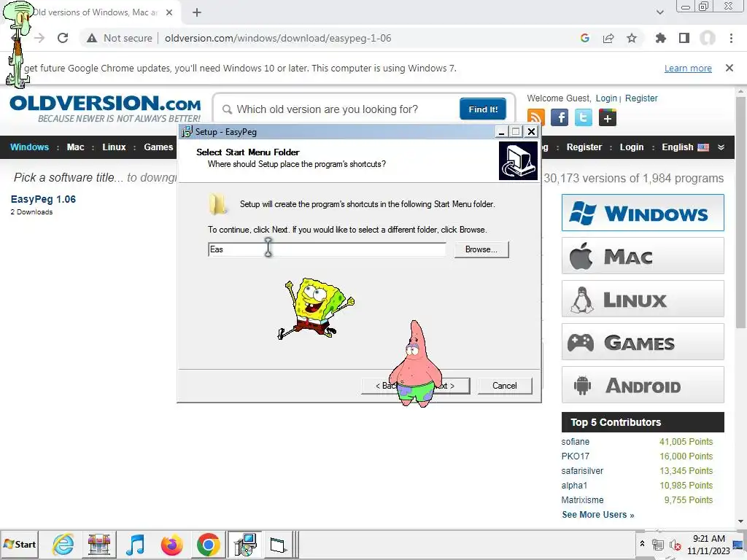Expand the English language dropdown
The width and height of the screenshot is (747, 560).
(721, 147)
